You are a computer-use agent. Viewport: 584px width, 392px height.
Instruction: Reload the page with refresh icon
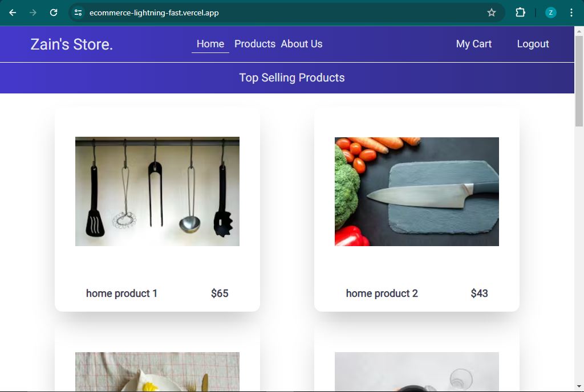pyautogui.click(x=54, y=13)
